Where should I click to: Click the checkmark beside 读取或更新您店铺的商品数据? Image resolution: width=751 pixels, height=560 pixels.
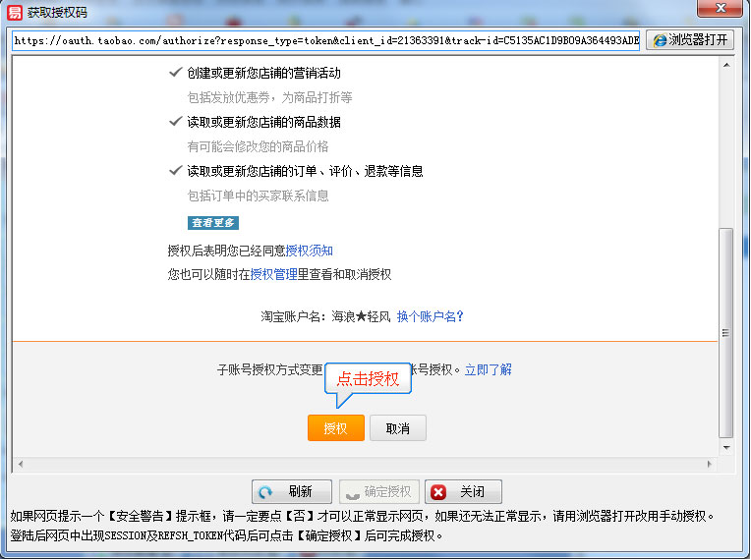pyautogui.click(x=175, y=122)
